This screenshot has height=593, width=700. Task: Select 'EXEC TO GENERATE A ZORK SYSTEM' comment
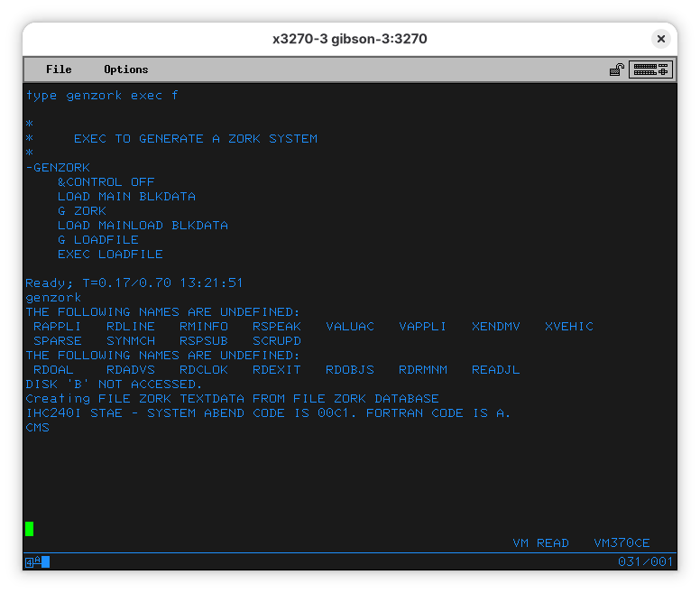pyautogui.click(x=196, y=139)
